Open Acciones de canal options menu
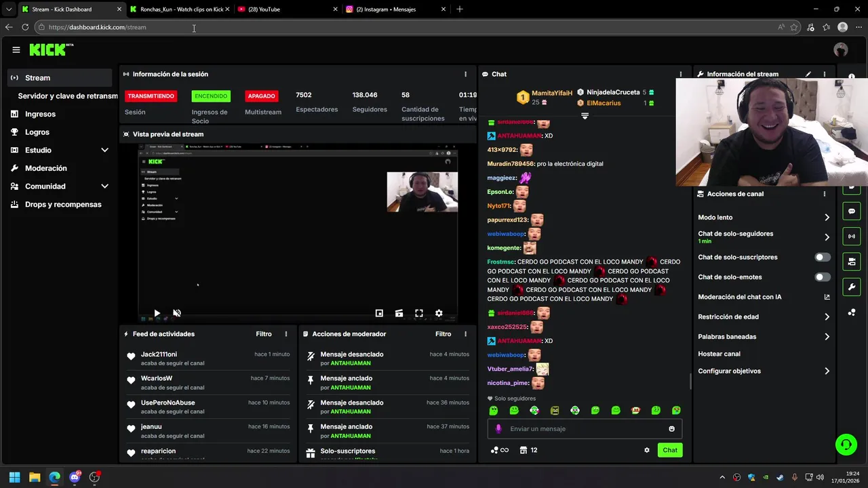The image size is (868, 488). click(825, 194)
